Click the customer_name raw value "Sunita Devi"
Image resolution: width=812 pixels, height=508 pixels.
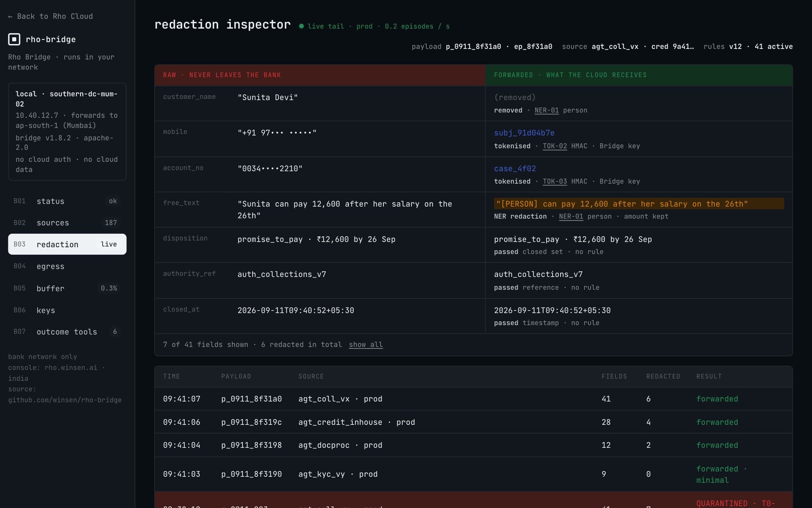pos(267,97)
